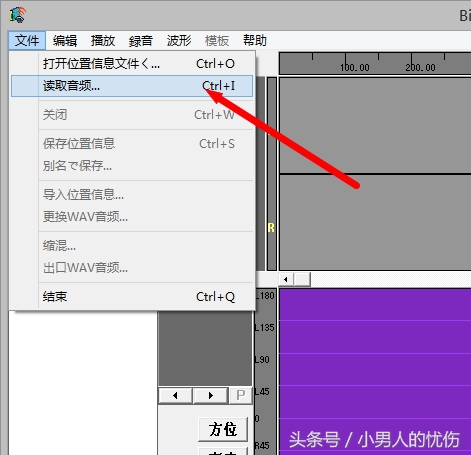The height and width of the screenshot is (455, 471).
Task: Click the yellow R channel label
Action: tap(271, 228)
